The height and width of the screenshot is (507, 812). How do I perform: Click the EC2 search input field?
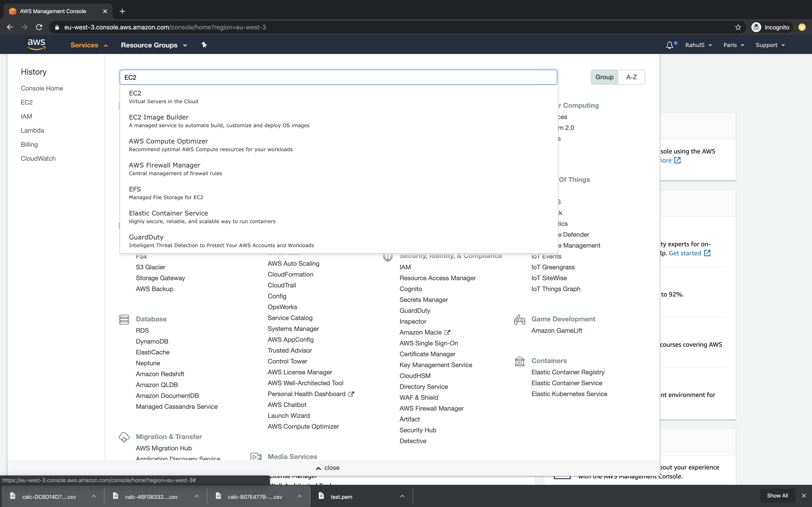pyautogui.click(x=338, y=77)
